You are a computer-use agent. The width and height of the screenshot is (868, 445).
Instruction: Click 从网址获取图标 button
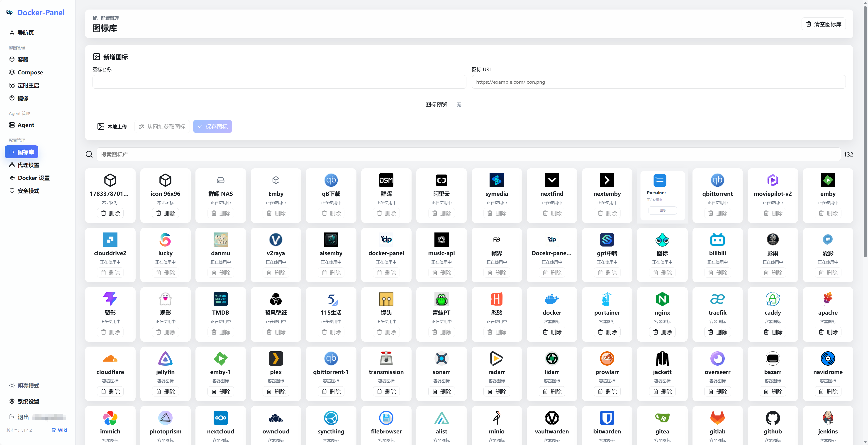point(162,126)
